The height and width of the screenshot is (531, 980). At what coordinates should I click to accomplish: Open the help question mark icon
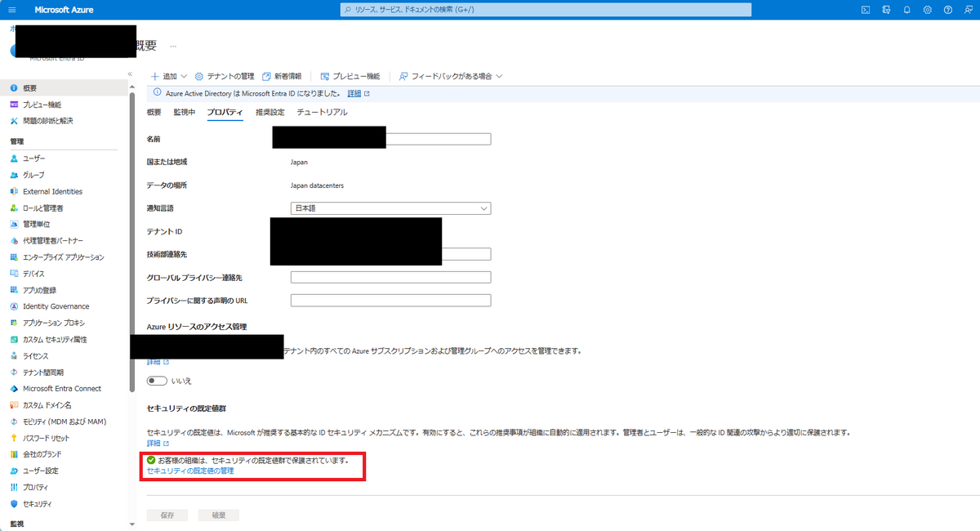pyautogui.click(x=948, y=10)
